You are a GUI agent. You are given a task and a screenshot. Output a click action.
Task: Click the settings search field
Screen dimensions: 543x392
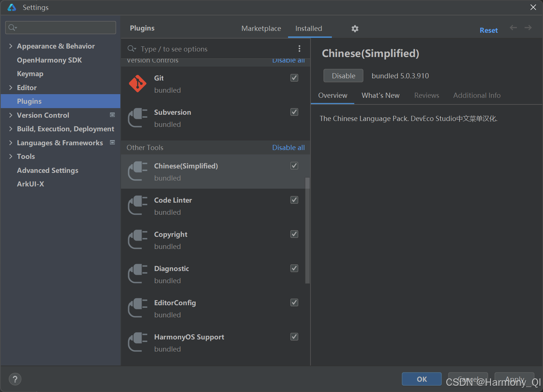coord(61,28)
